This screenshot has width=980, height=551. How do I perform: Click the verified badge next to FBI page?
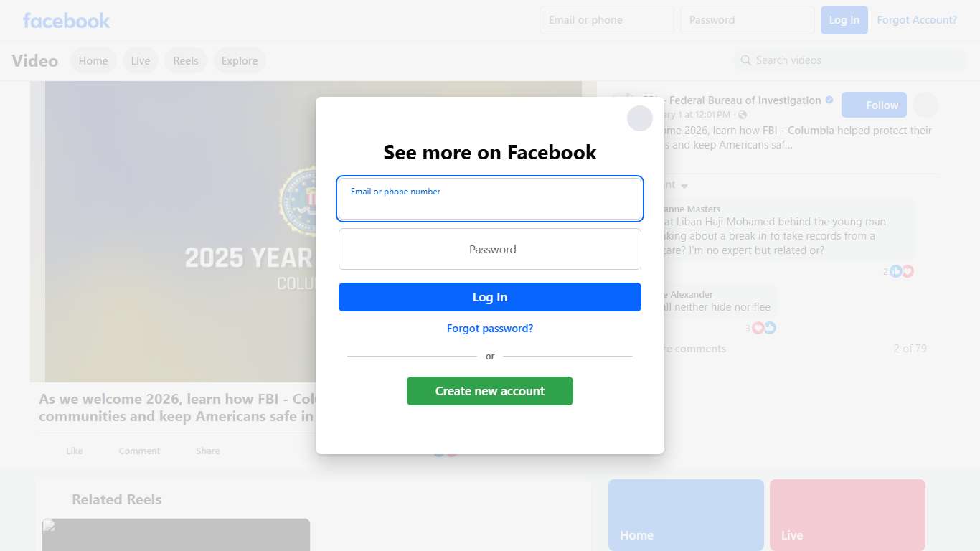coord(829,100)
